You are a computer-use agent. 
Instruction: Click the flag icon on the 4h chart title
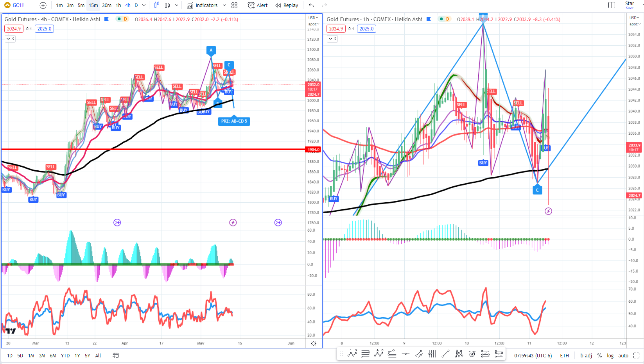[x=106, y=19]
